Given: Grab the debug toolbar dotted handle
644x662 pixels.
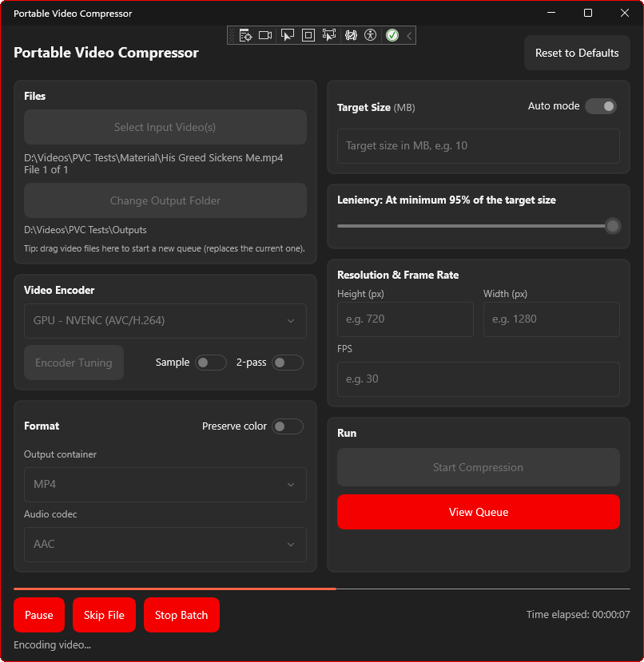Looking at the screenshot, I should (232, 35).
